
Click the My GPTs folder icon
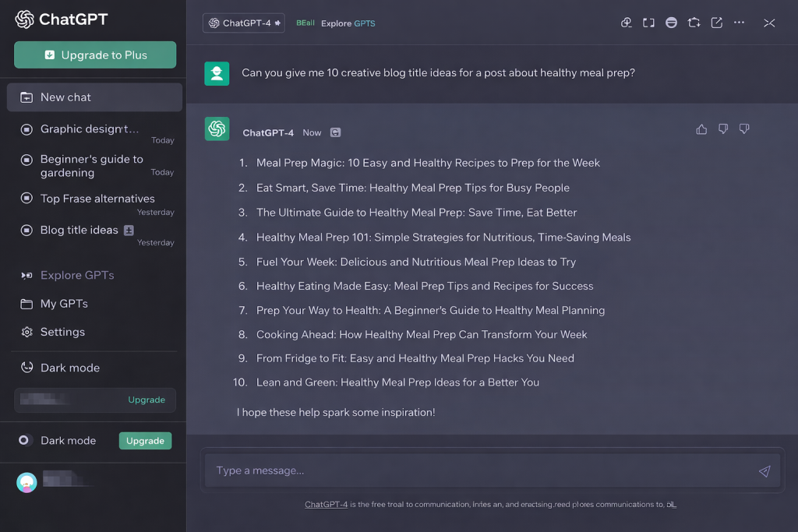click(x=26, y=304)
